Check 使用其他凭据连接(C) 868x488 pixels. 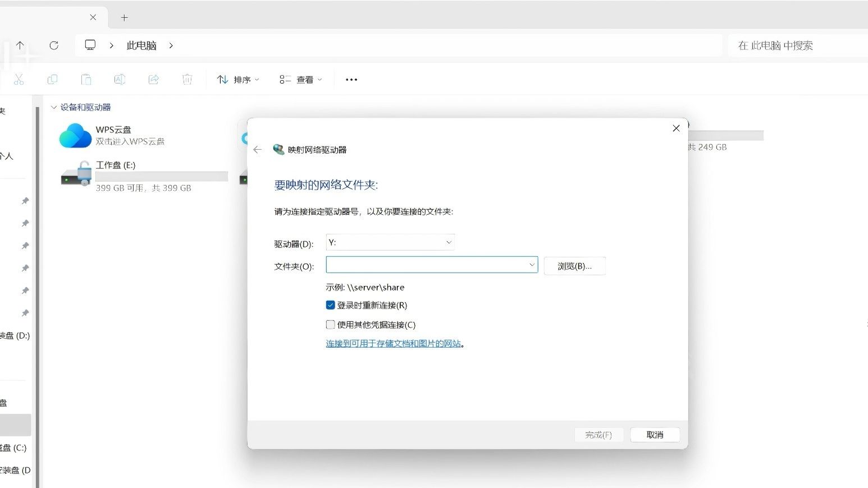(x=330, y=324)
